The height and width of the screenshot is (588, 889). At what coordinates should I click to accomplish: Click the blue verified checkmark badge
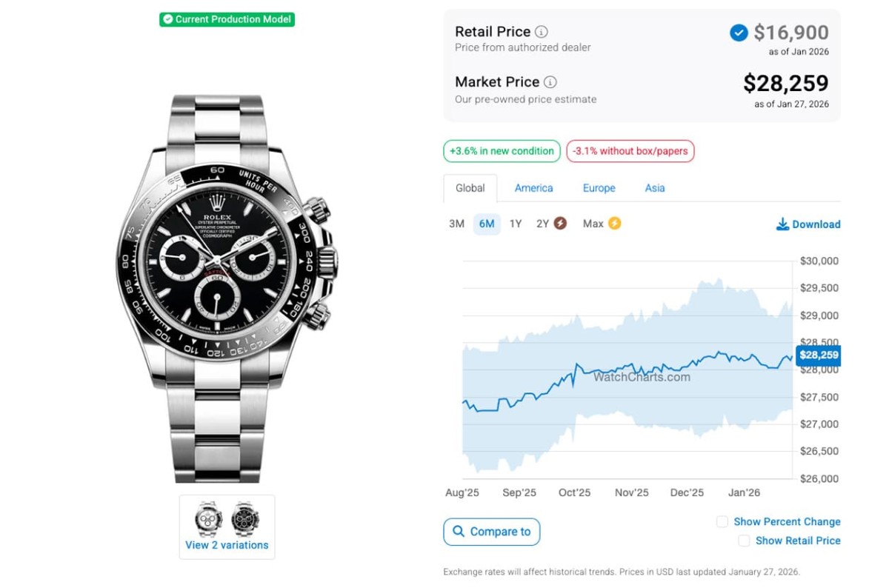(x=739, y=33)
